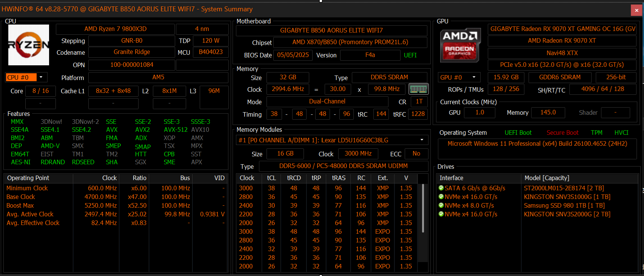
Task: Click the AVX-512 feature flag
Action: (x=176, y=130)
